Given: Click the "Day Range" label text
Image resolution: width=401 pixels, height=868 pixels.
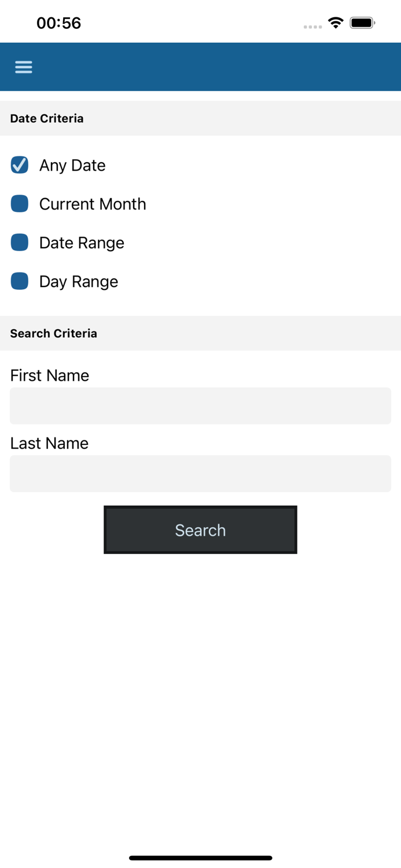Looking at the screenshot, I should click(79, 282).
